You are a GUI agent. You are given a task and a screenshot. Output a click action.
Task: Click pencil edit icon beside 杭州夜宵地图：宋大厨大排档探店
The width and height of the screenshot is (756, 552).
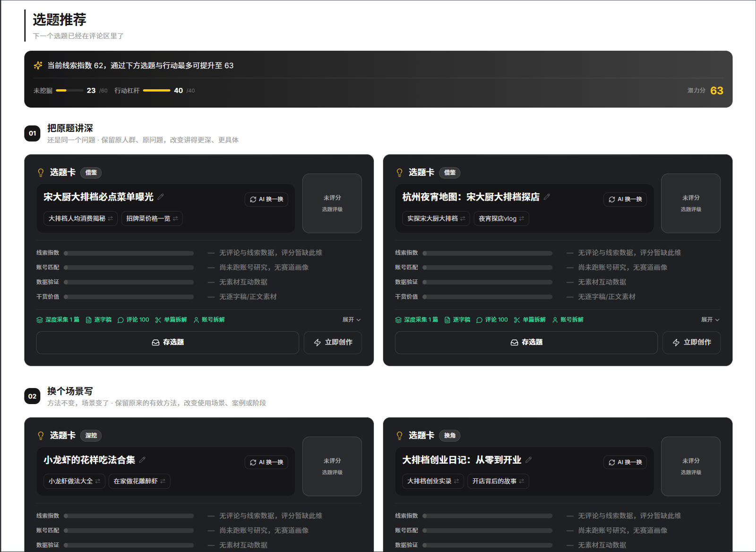pos(547,197)
